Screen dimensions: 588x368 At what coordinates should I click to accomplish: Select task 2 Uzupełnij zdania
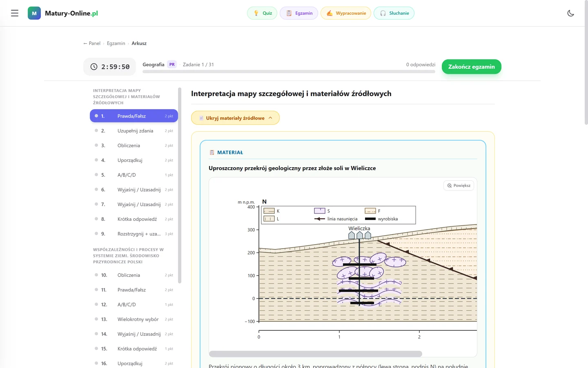134,131
